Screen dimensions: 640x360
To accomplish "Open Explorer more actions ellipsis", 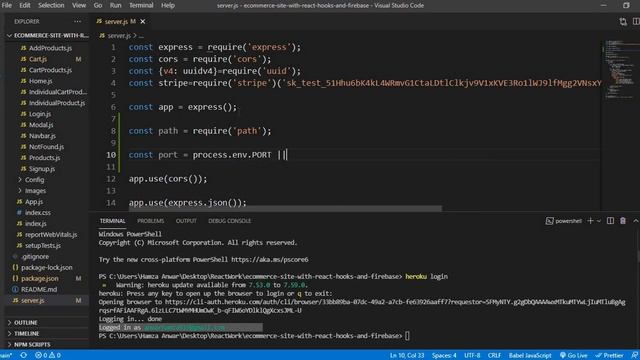I will 78,21.
